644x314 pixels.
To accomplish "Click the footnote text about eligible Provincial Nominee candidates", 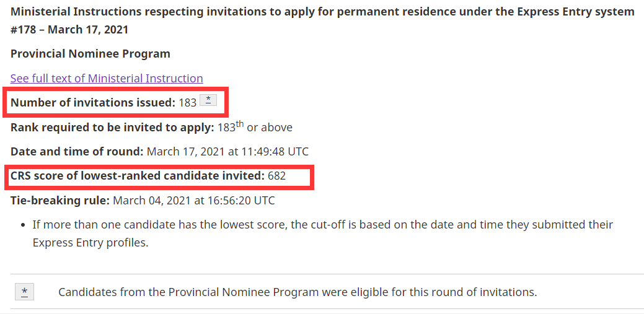I will 298,292.
